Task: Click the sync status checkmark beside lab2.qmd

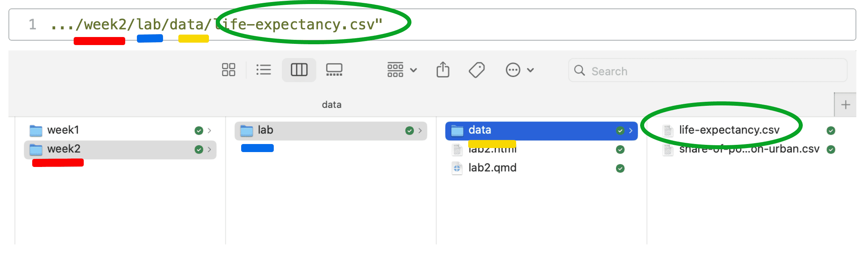Action: click(x=620, y=168)
